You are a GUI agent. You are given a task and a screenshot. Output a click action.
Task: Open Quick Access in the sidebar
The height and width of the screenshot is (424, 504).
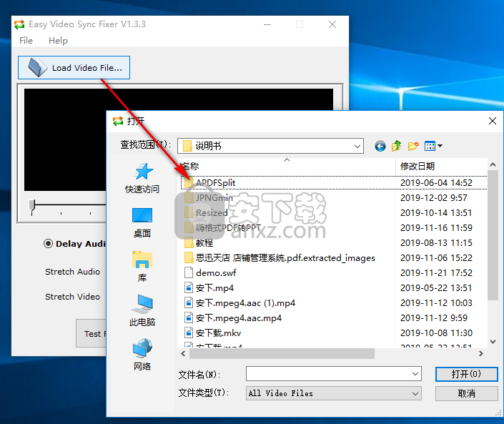pos(142,178)
